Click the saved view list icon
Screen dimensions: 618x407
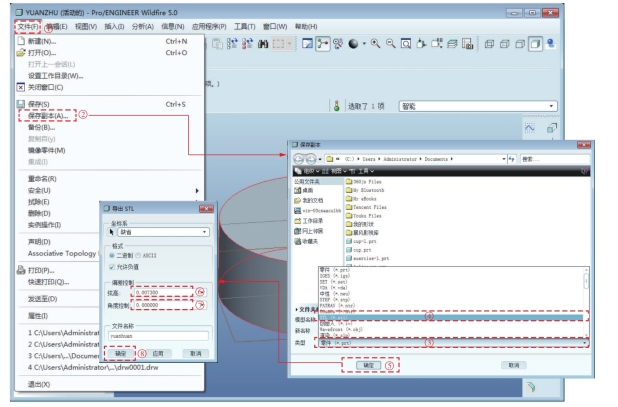437,44
